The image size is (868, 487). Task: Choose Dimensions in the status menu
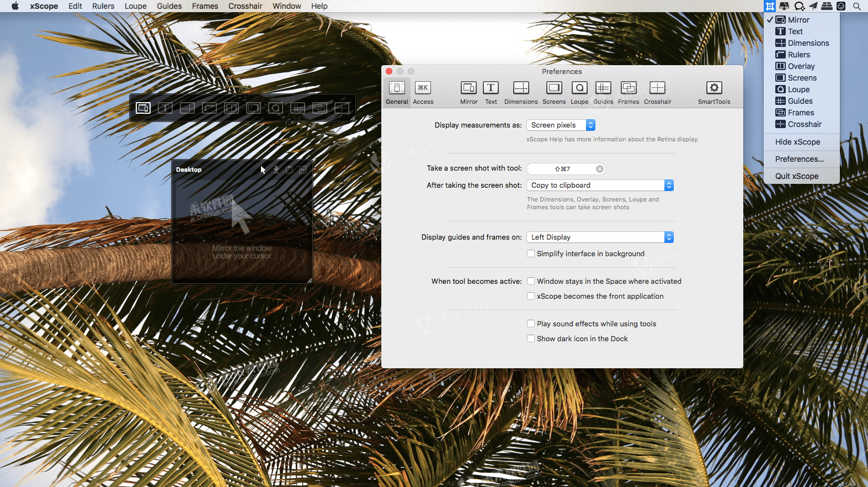click(802, 43)
